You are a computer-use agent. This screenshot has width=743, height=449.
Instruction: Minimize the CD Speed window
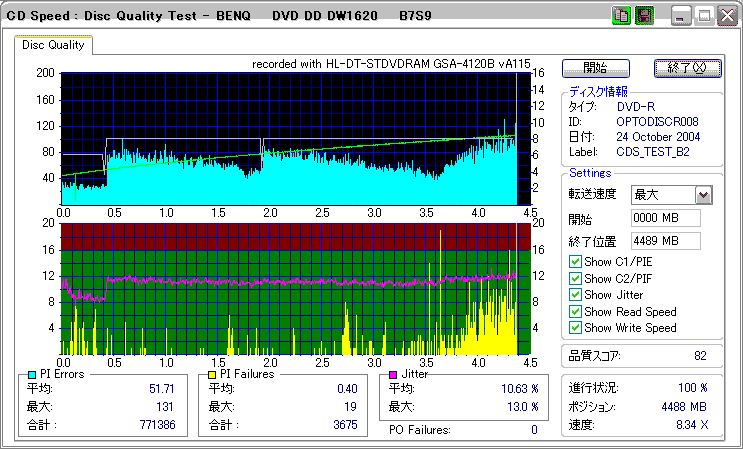(681, 16)
